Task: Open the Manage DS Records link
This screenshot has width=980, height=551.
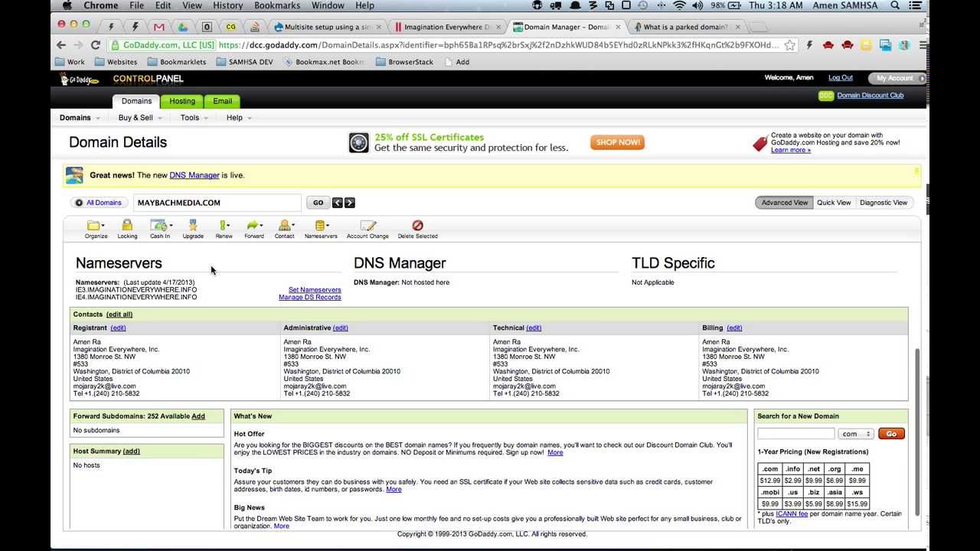Action: click(310, 297)
